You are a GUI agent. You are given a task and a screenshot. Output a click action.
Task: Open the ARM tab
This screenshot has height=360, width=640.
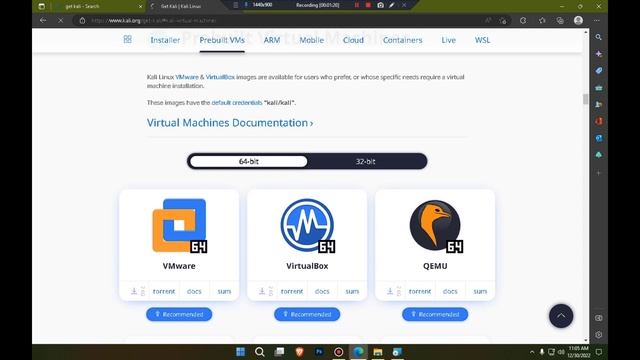(272, 40)
